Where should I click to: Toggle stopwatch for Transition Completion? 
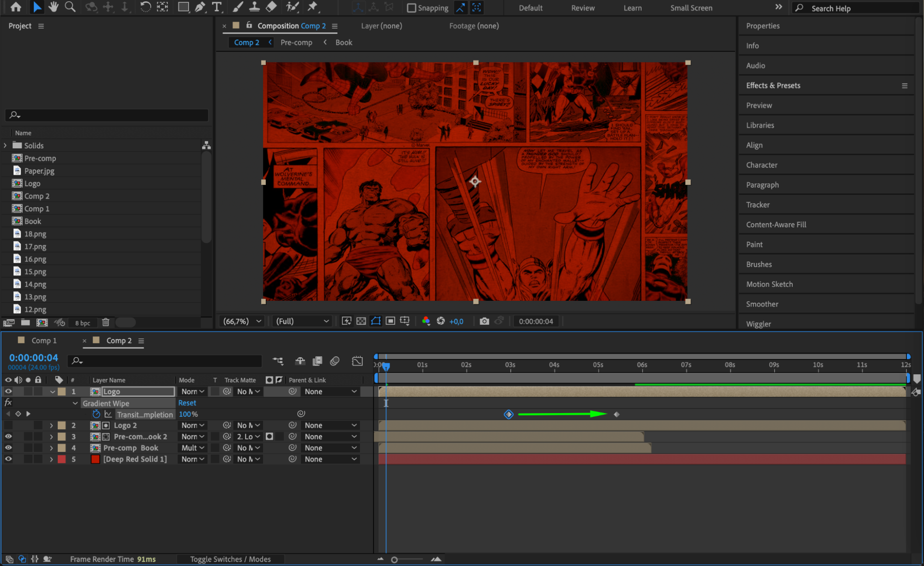pos(96,414)
